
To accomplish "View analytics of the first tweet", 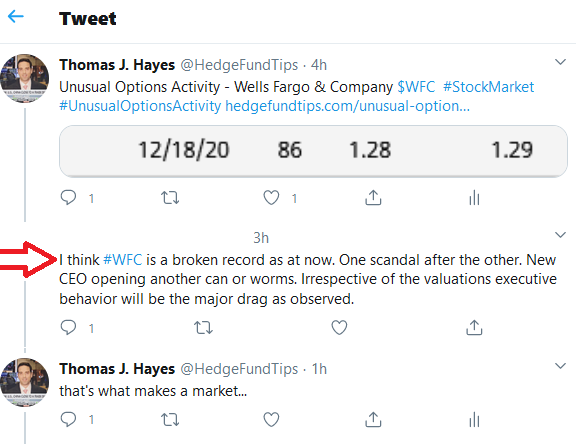I will coord(474,198).
